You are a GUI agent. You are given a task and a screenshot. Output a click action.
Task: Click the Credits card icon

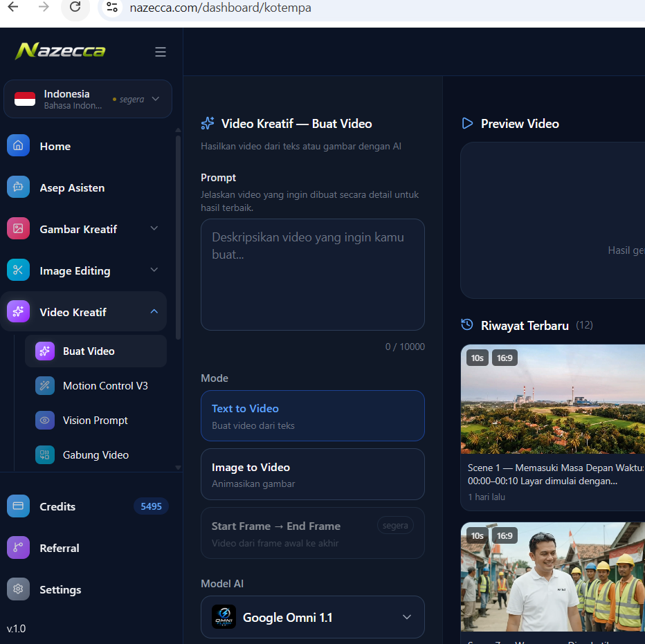18,506
